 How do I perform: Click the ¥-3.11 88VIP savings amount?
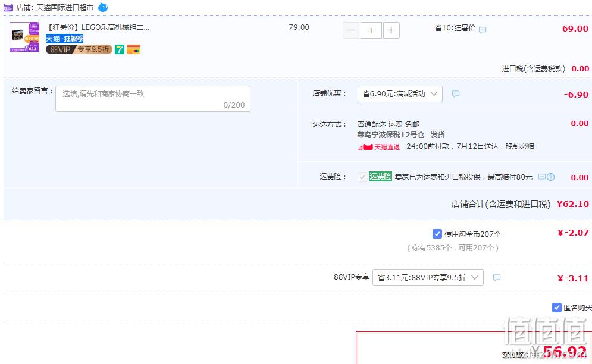click(x=573, y=278)
